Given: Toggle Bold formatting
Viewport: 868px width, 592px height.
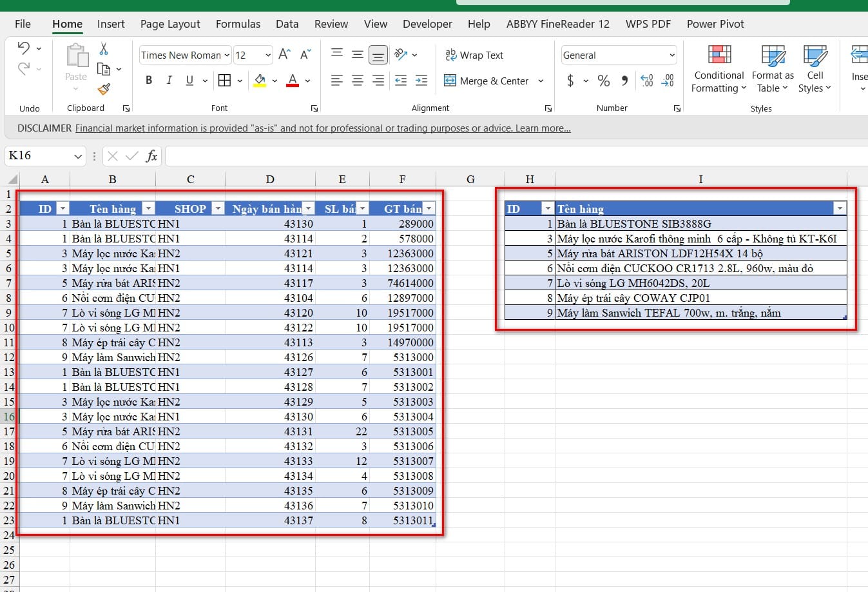Looking at the screenshot, I should (149, 81).
